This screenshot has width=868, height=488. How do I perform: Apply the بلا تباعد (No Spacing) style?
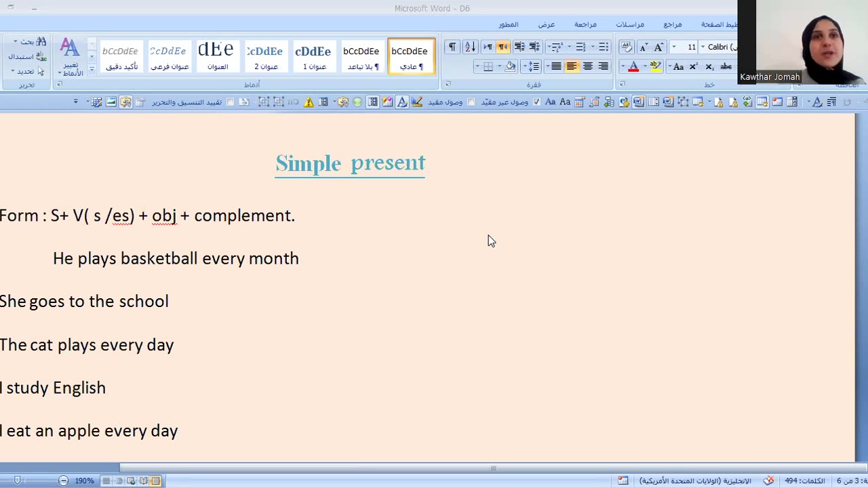(361, 56)
